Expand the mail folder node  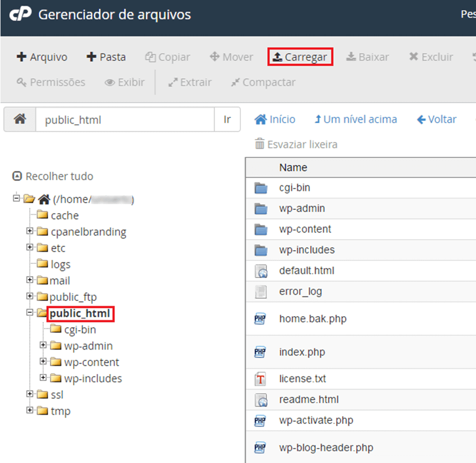pyautogui.click(x=30, y=280)
